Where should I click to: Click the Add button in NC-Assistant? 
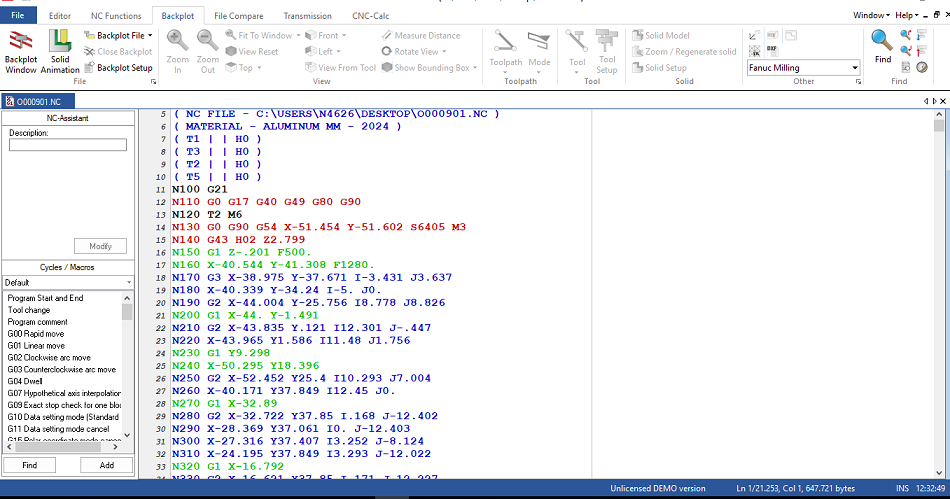(105, 465)
